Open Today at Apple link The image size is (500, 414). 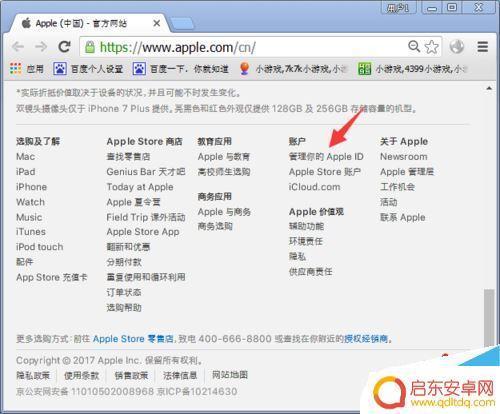tap(140, 187)
